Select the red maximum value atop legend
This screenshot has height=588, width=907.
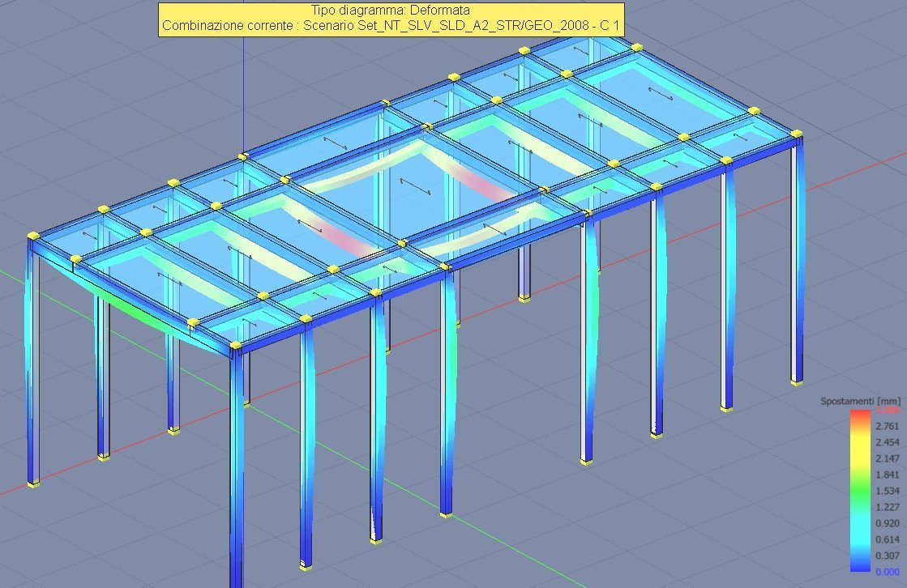click(888, 410)
